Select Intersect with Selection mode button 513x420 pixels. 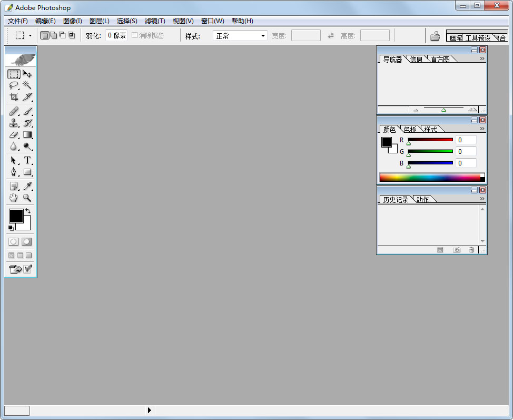pos(71,35)
